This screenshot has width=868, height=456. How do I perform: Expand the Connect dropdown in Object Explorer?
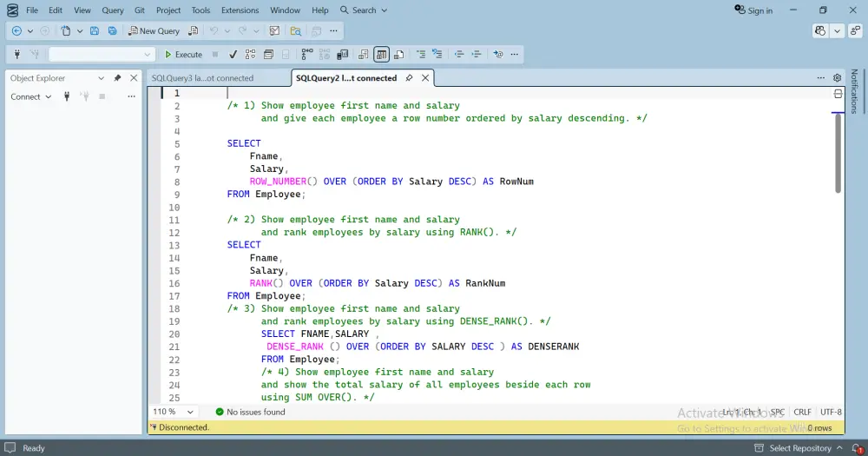[x=31, y=96]
